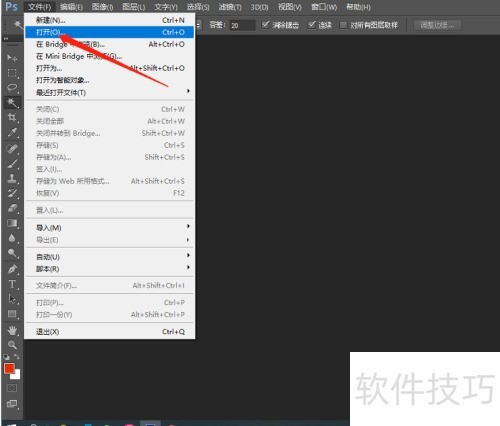Select the Rectangular Marquee tool

[x=12, y=73]
